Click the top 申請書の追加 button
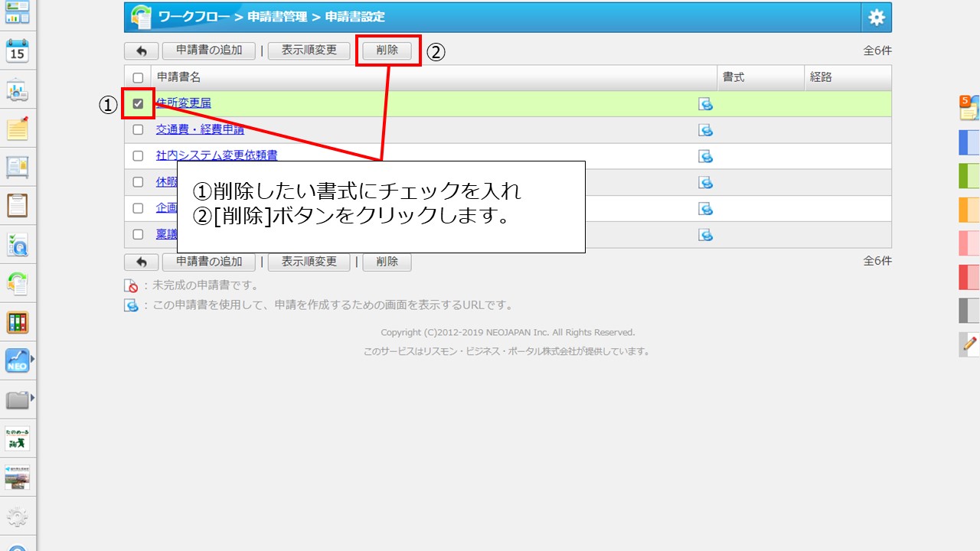Viewport: 980px width, 551px height. (208, 51)
